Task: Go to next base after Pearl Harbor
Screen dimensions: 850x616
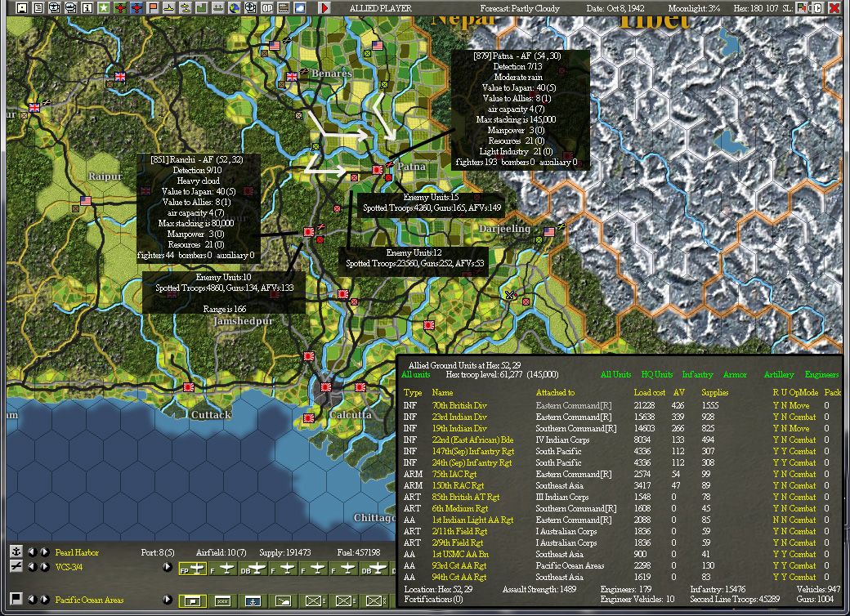Action: [45, 552]
